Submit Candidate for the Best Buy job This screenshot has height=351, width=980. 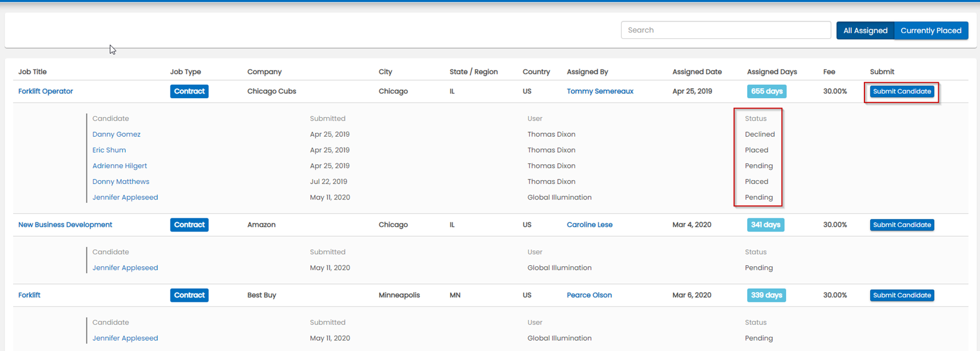tap(902, 295)
